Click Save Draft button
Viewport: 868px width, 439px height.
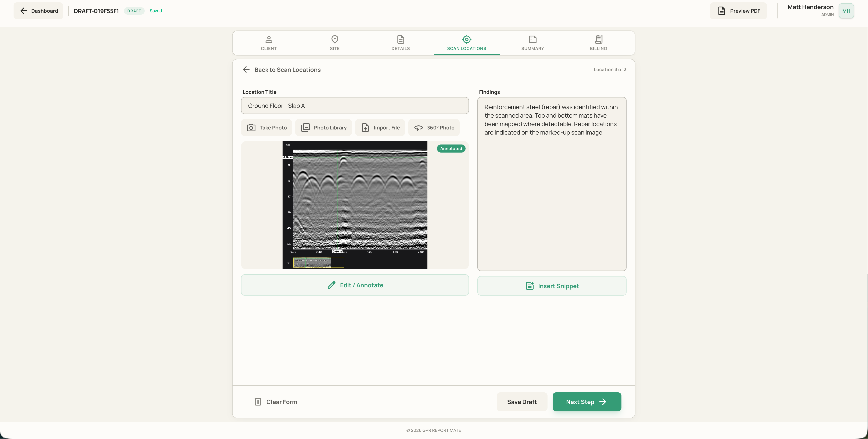click(522, 401)
